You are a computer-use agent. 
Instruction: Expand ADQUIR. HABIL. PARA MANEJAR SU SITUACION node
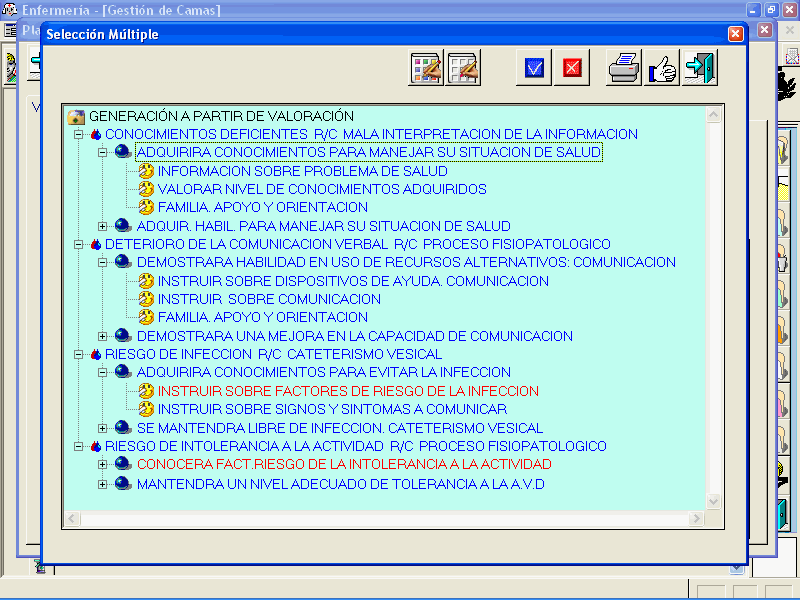pyautogui.click(x=103, y=226)
